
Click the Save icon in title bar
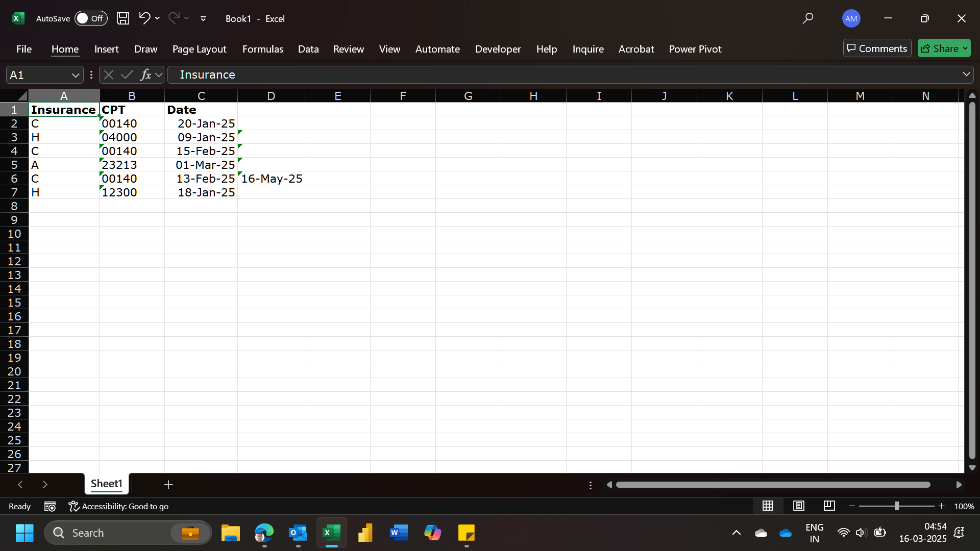coord(122,18)
